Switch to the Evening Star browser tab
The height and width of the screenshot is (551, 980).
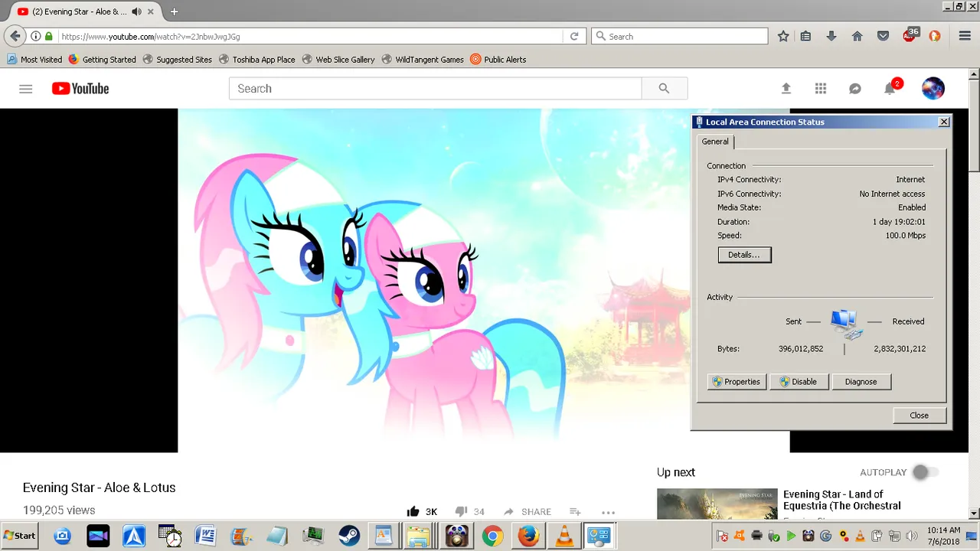pyautogui.click(x=80, y=11)
